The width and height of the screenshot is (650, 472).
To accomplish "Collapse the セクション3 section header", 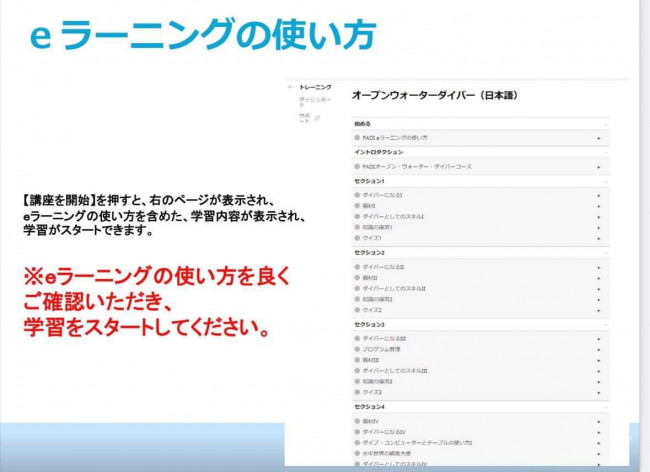I will coord(604,325).
